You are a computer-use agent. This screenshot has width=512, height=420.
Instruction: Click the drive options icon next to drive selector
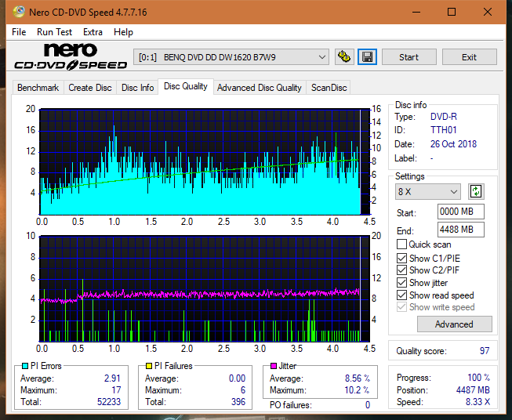point(344,57)
